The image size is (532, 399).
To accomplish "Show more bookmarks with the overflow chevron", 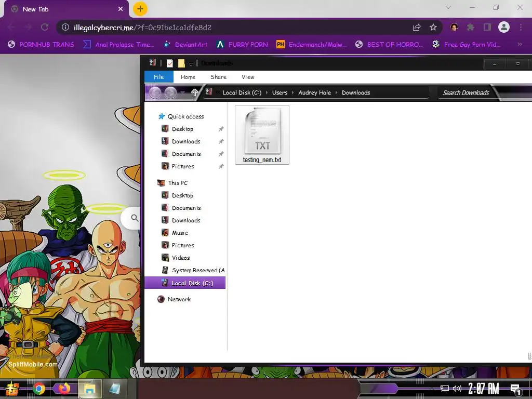I will [520, 44].
